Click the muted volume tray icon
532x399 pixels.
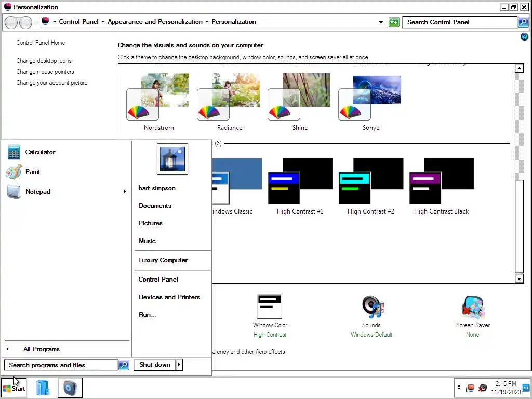(483, 388)
